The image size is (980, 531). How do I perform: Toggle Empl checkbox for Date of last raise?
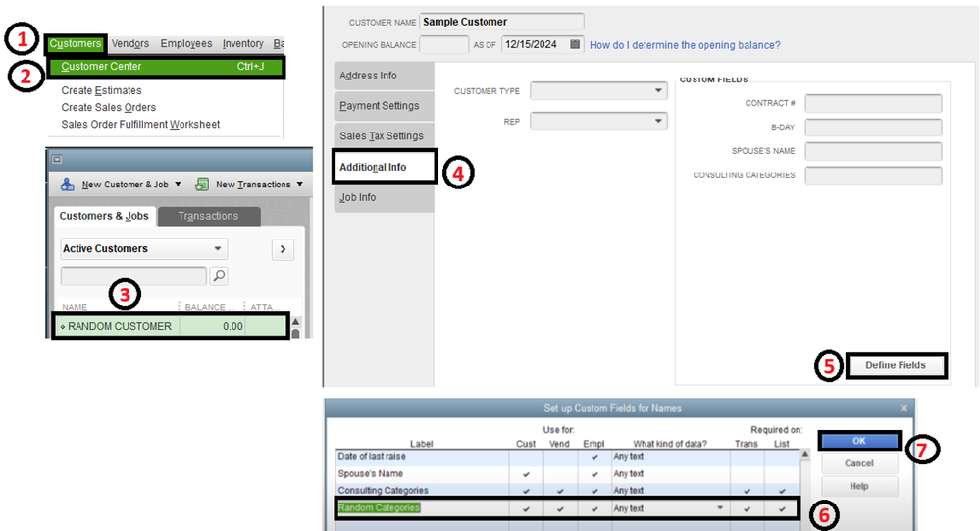point(594,457)
